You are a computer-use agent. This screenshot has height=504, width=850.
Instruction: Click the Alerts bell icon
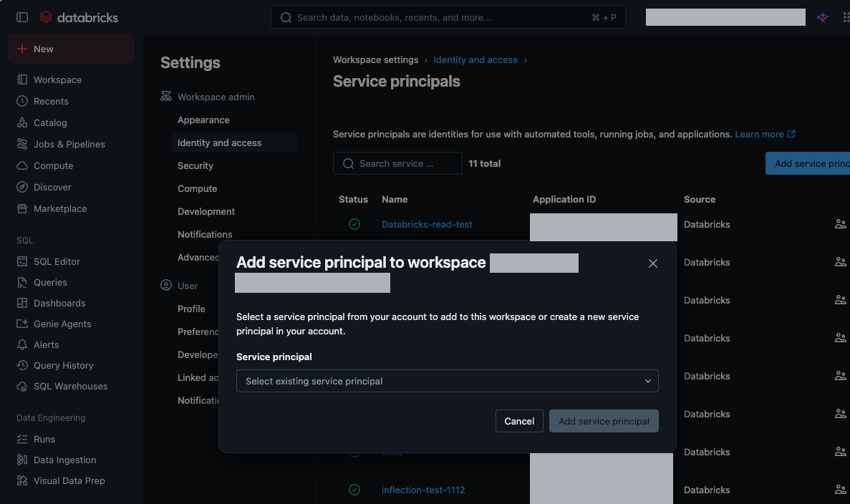click(x=22, y=344)
